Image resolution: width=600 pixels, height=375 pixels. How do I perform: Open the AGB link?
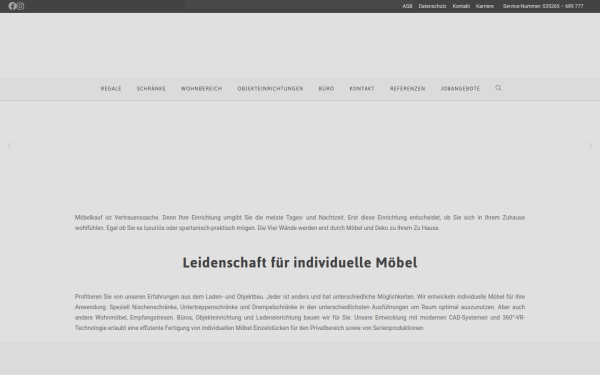407,6
